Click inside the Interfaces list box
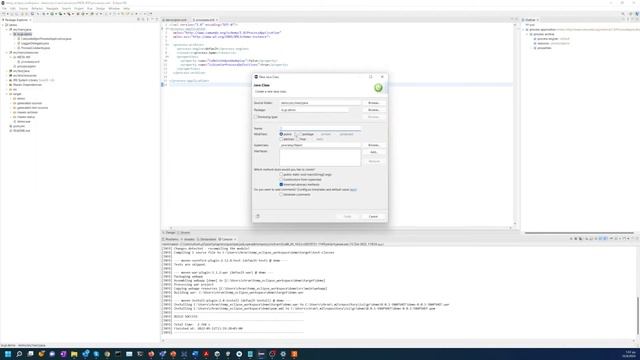Image resolution: width=640 pixels, height=360 pixels. 320,158
